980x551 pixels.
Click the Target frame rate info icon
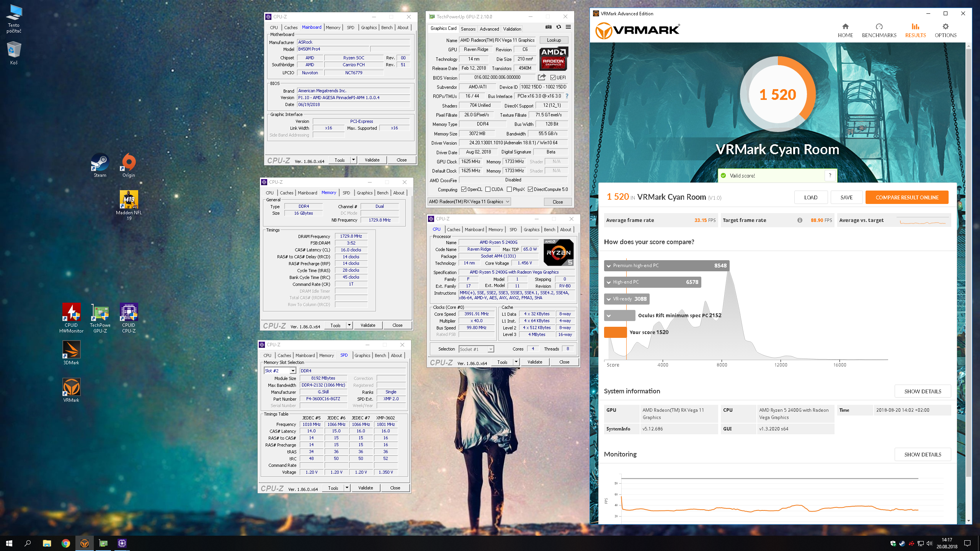(x=800, y=220)
